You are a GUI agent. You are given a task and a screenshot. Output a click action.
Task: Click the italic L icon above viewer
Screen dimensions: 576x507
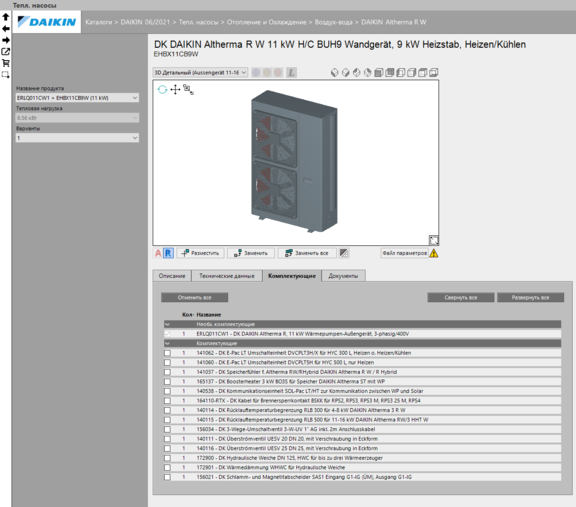pos(291,72)
